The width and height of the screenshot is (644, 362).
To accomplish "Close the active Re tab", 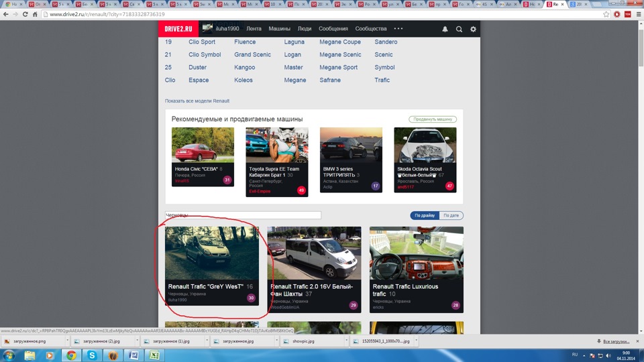I will tap(563, 4).
